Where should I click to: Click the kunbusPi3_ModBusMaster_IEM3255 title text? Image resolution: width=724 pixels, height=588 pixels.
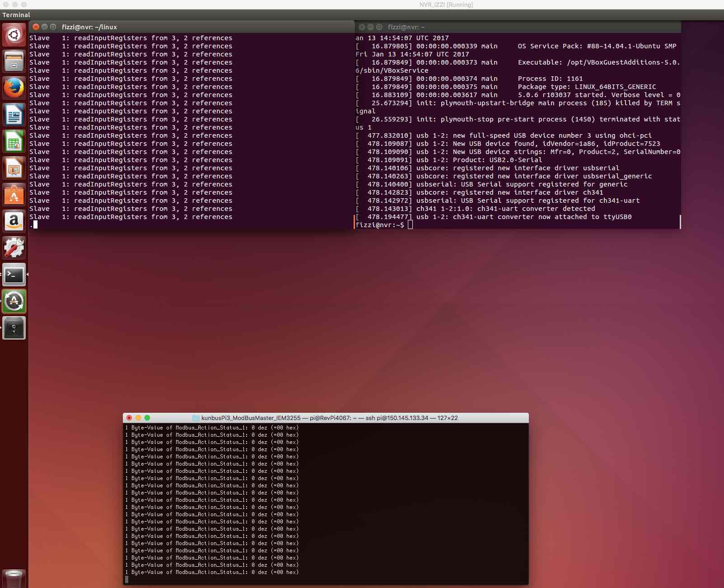pyautogui.click(x=251, y=418)
